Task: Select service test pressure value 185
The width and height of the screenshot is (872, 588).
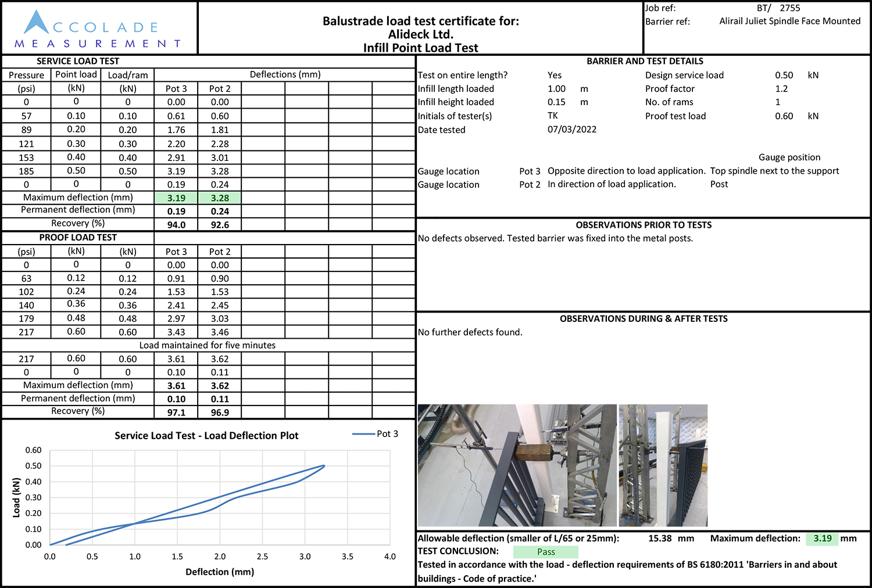Action: [x=26, y=171]
